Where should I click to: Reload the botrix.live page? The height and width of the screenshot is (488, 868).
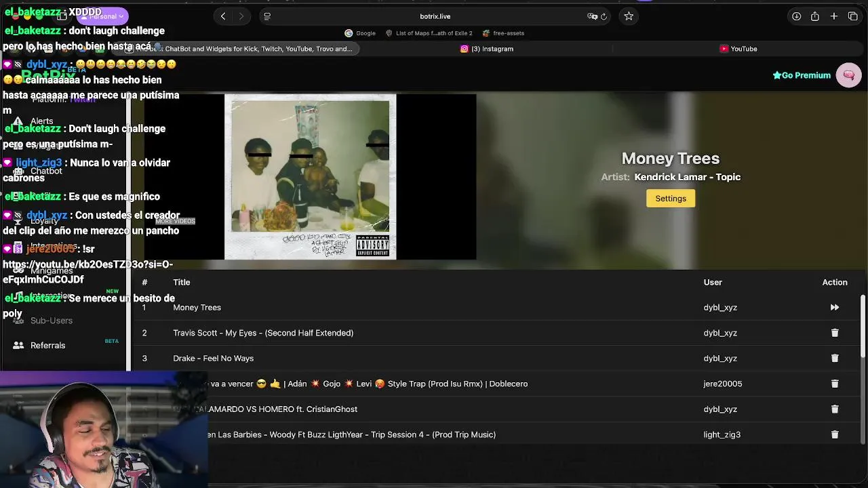click(604, 16)
